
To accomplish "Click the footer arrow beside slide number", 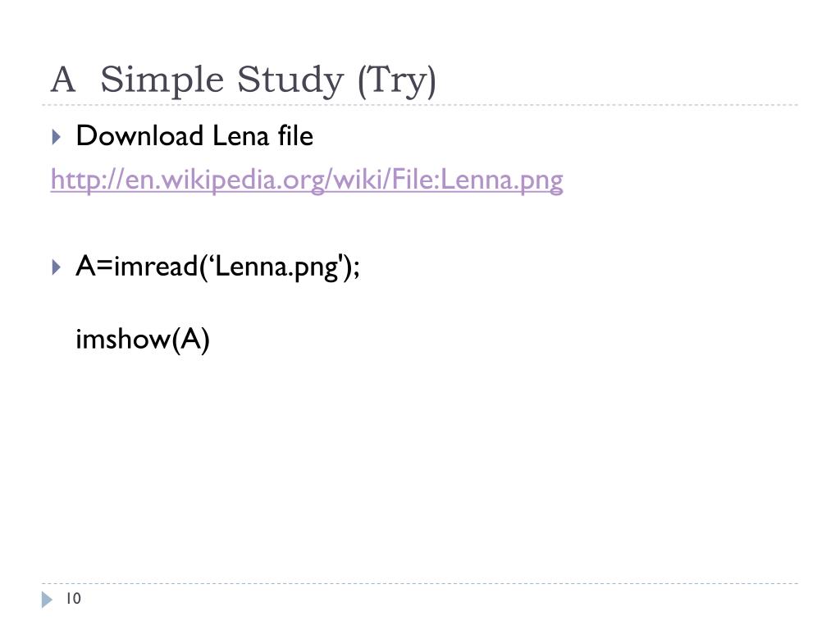I will [47, 600].
